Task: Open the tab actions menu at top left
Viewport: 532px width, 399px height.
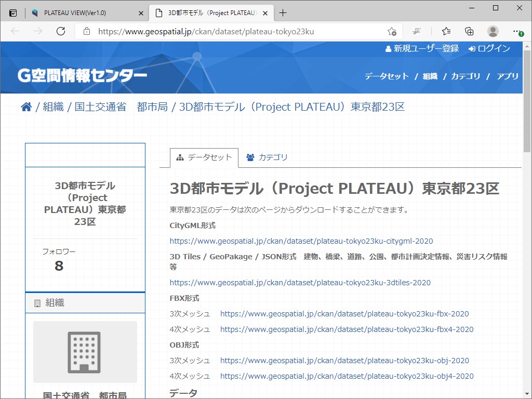Action: tap(12, 12)
